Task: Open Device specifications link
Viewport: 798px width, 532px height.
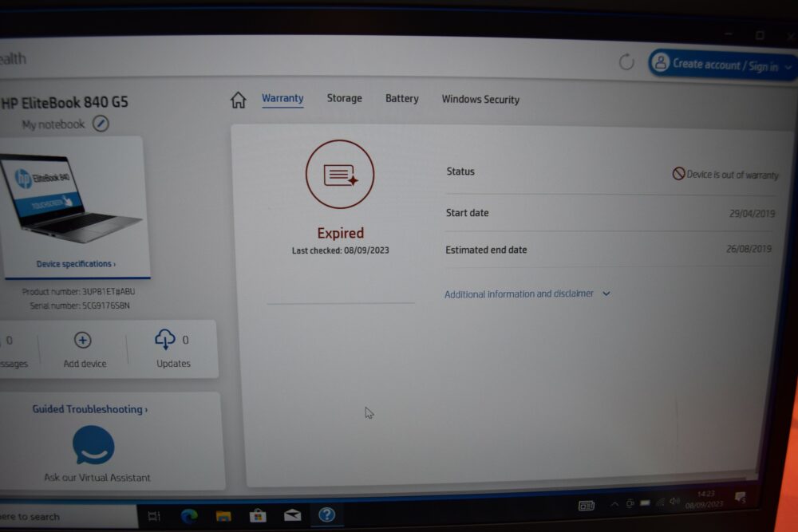Action: coord(76,264)
